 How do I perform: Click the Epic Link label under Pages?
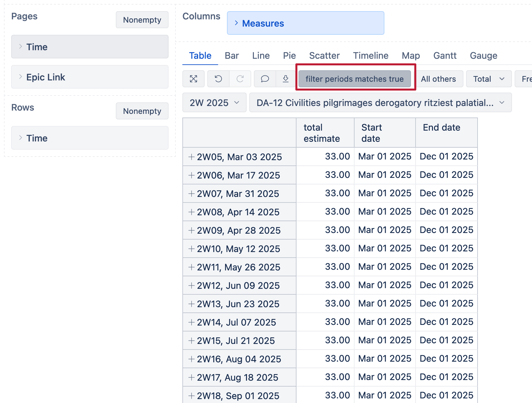click(46, 77)
